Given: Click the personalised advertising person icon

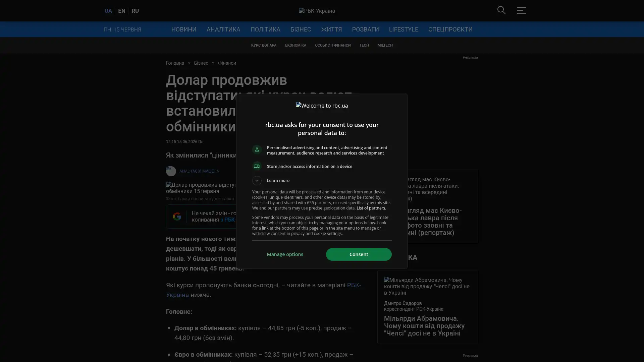Looking at the screenshot, I should coord(257,150).
